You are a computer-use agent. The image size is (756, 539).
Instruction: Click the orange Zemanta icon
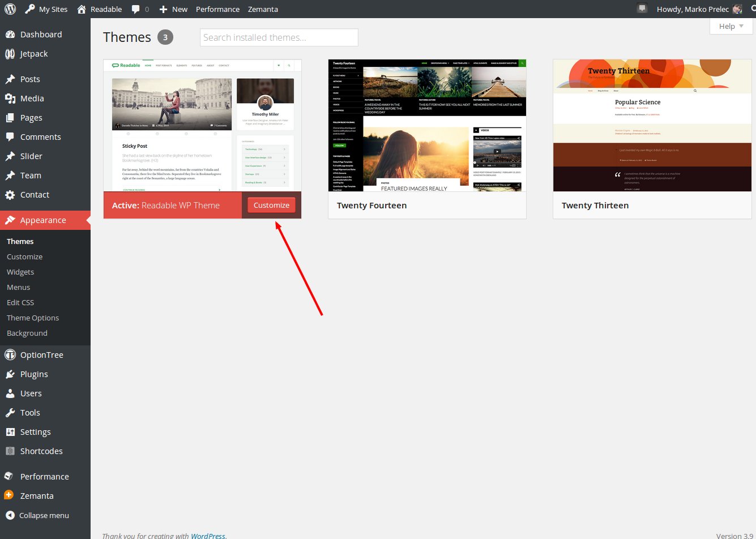click(9, 495)
